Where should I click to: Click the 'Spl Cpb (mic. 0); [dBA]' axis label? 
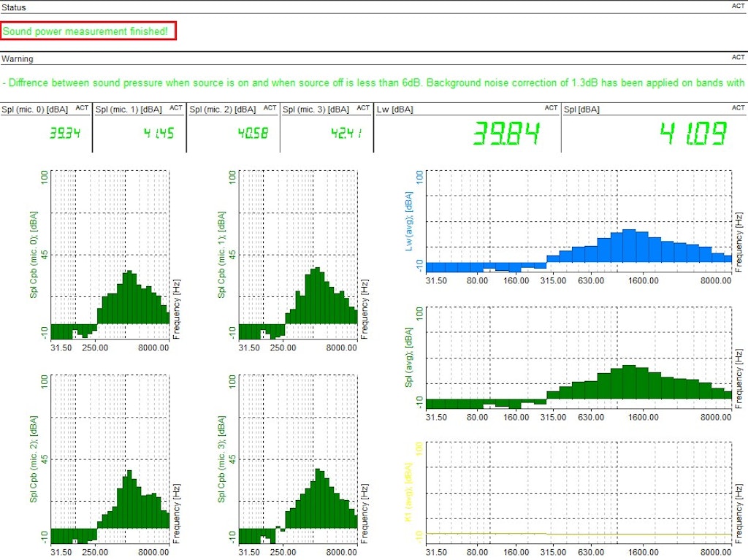[34, 255]
